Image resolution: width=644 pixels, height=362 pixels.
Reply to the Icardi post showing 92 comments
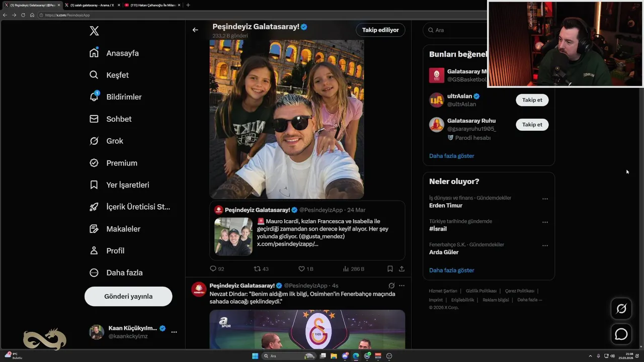tap(217, 269)
